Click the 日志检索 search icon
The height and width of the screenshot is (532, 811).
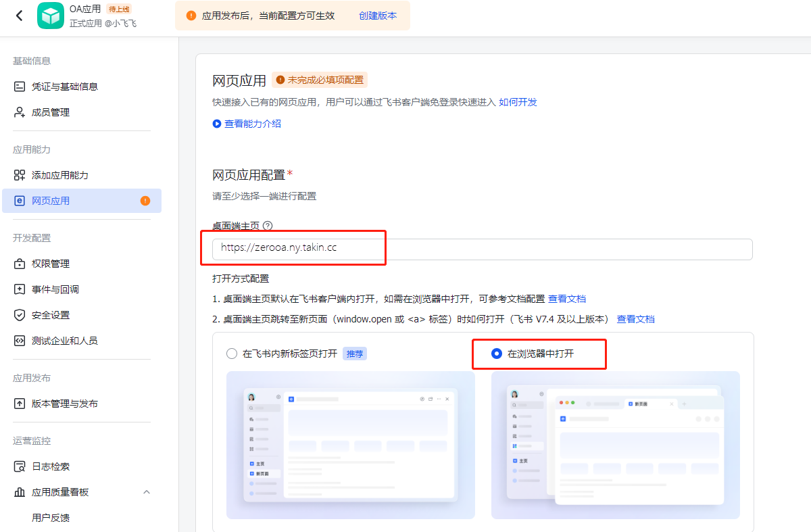point(20,466)
